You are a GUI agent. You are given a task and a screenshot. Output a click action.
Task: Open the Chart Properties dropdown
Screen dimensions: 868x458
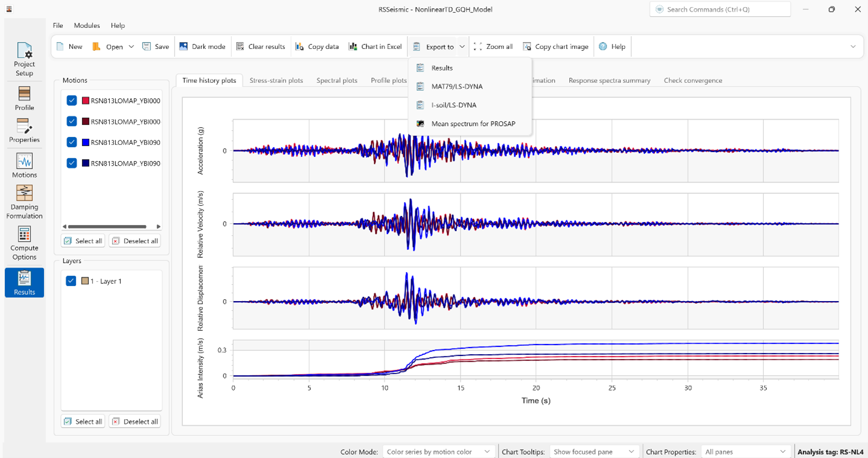745,451
